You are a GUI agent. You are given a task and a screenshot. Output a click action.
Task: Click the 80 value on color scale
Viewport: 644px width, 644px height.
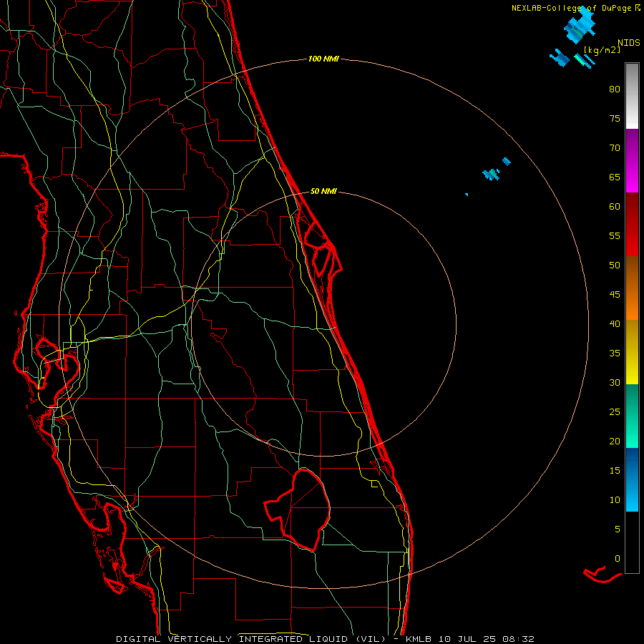615,89
